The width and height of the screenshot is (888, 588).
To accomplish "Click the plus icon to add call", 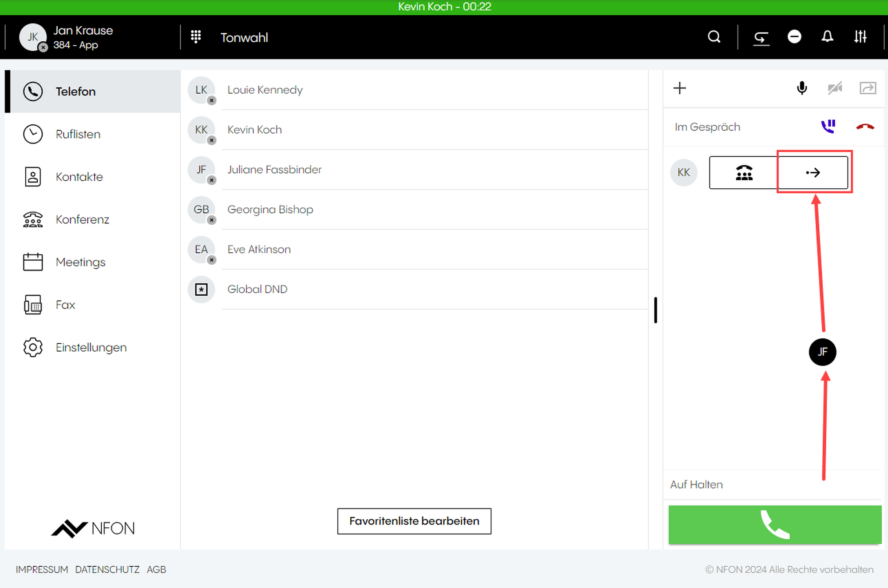I will pos(679,88).
